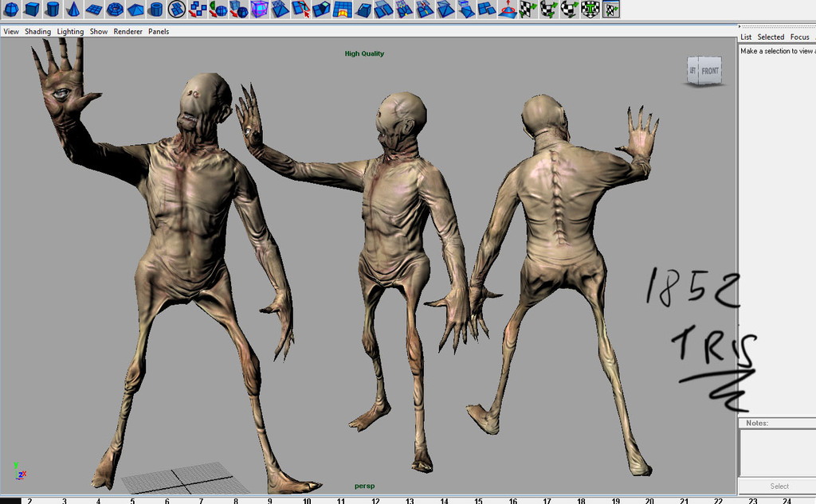816x504 pixels.
Task: Open the Renderer panel menu
Action: coord(127,32)
